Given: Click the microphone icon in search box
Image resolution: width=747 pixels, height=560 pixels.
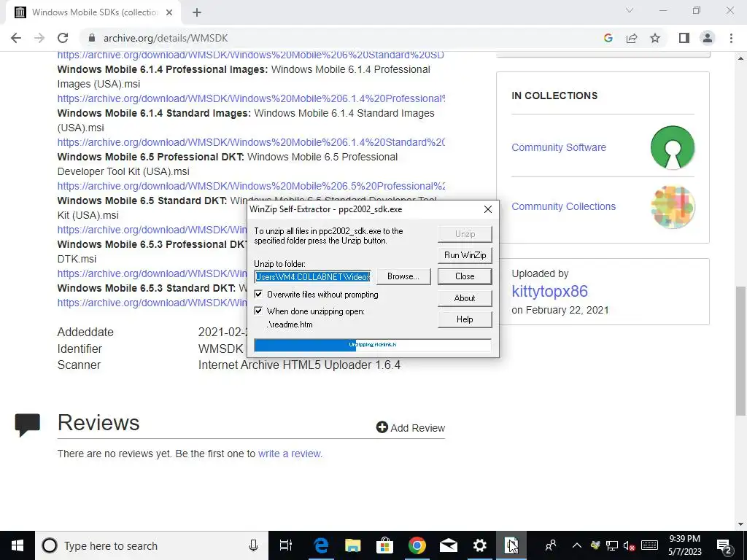Looking at the screenshot, I should (x=253, y=545).
